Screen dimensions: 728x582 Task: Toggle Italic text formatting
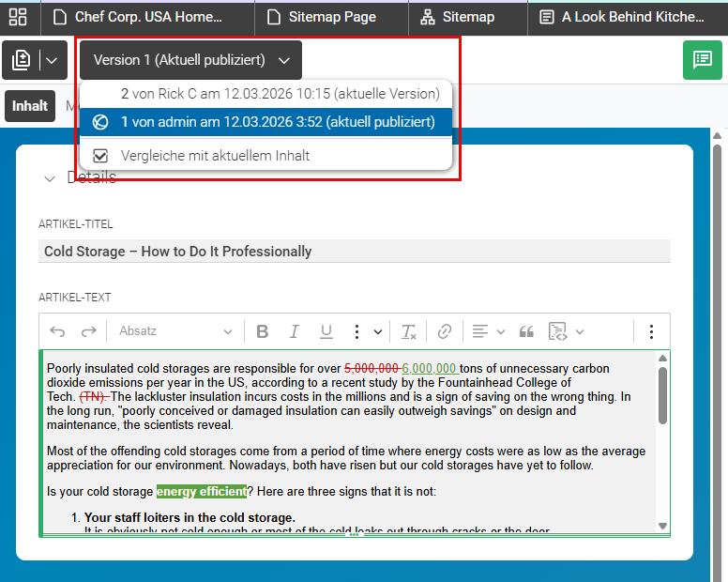pyautogui.click(x=294, y=331)
